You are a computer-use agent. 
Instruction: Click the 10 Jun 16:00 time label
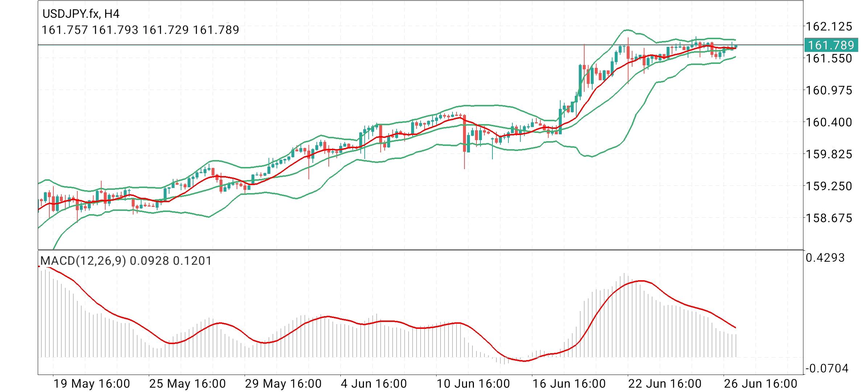(473, 383)
